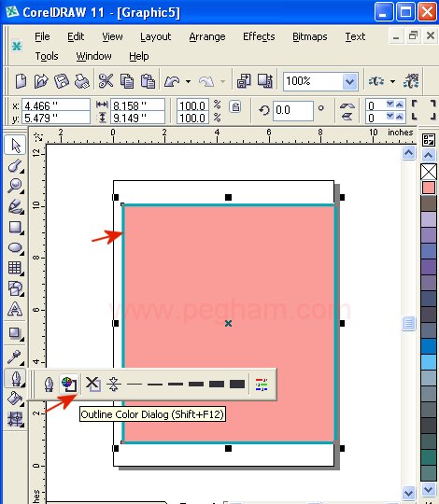Click the Print button in toolbar

[x=81, y=81]
